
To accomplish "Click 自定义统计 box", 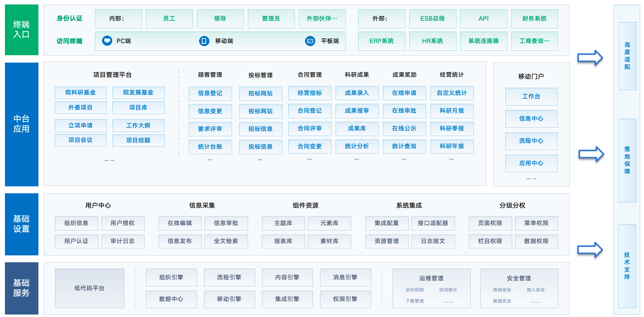I will [x=452, y=93].
